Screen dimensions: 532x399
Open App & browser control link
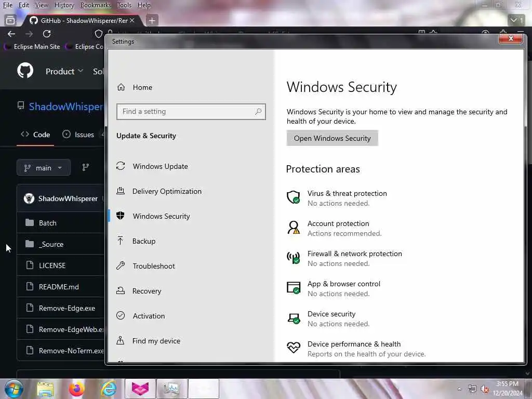point(344,284)
